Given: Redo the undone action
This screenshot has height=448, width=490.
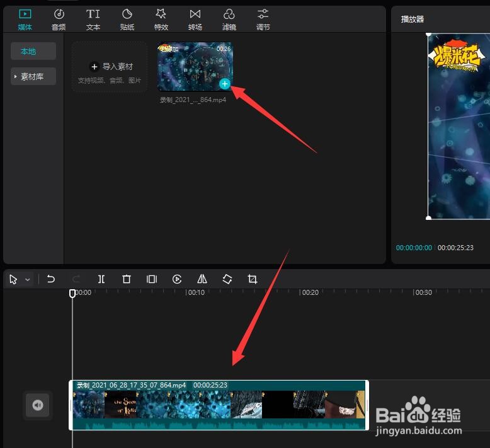Looking at the screenshot, I should tap(76, 279).
